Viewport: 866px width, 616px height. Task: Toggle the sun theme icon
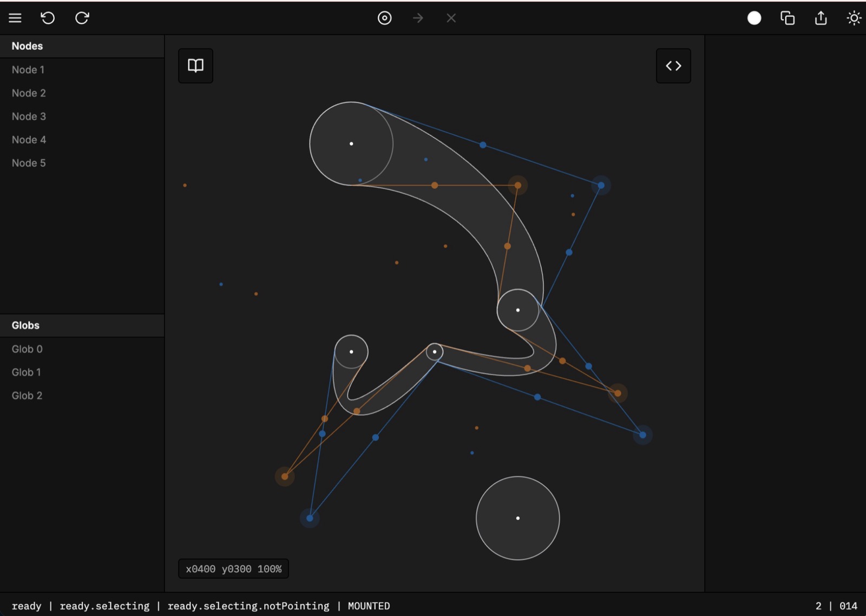point(854,18)
